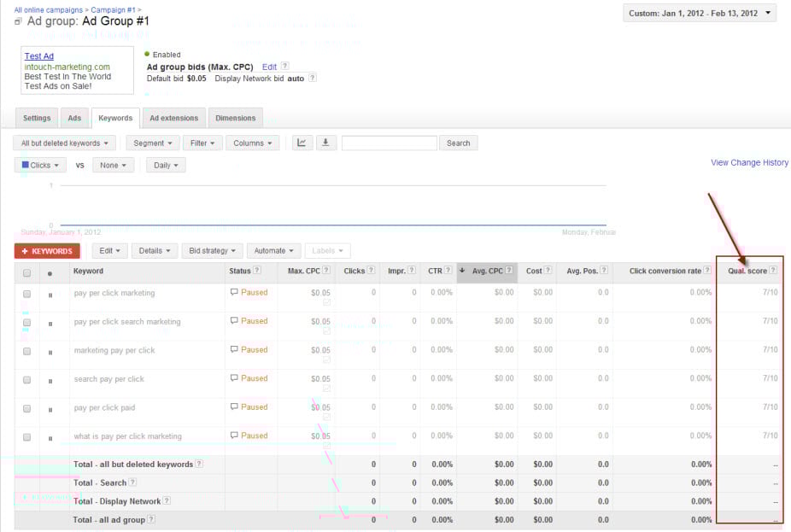Screen dimensions: 791x532
Task: Switch to the Ads tab
Action: point(74,118)
